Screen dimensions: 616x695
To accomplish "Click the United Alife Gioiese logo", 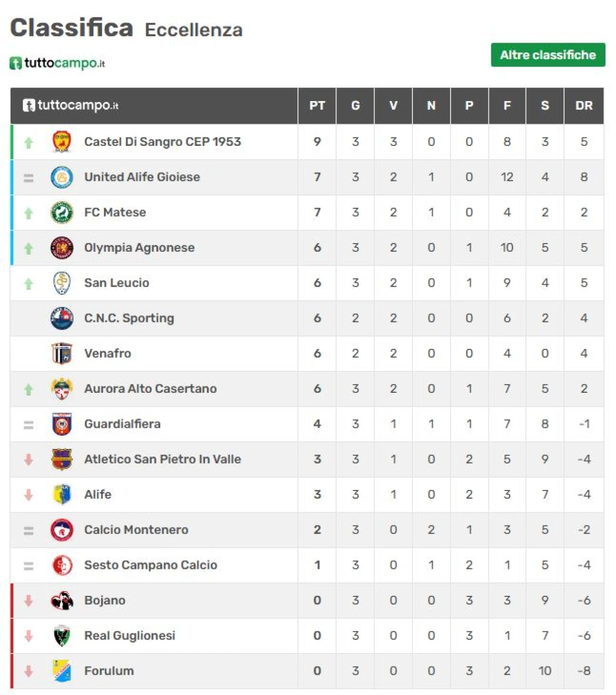I will point(62,177).
